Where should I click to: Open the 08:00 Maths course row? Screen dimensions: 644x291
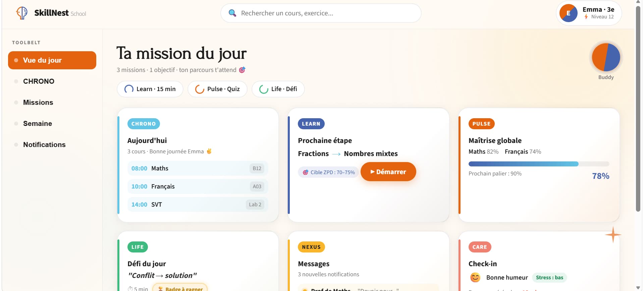click(198, 168)
